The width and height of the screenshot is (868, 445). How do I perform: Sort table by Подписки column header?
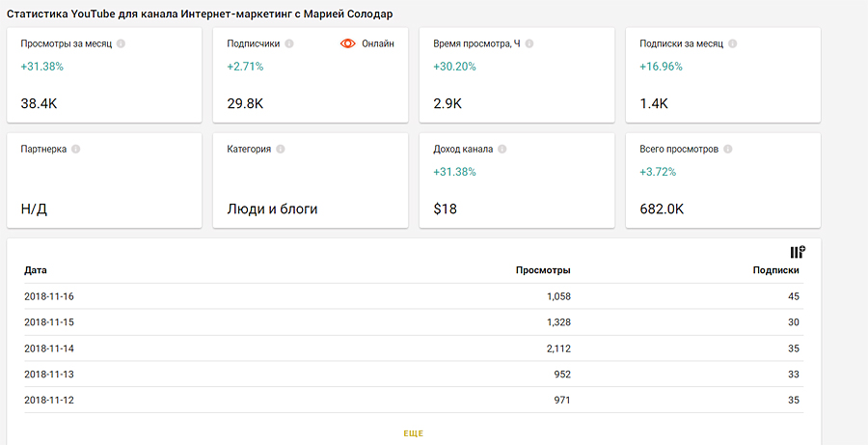click(x=775, y=270)
